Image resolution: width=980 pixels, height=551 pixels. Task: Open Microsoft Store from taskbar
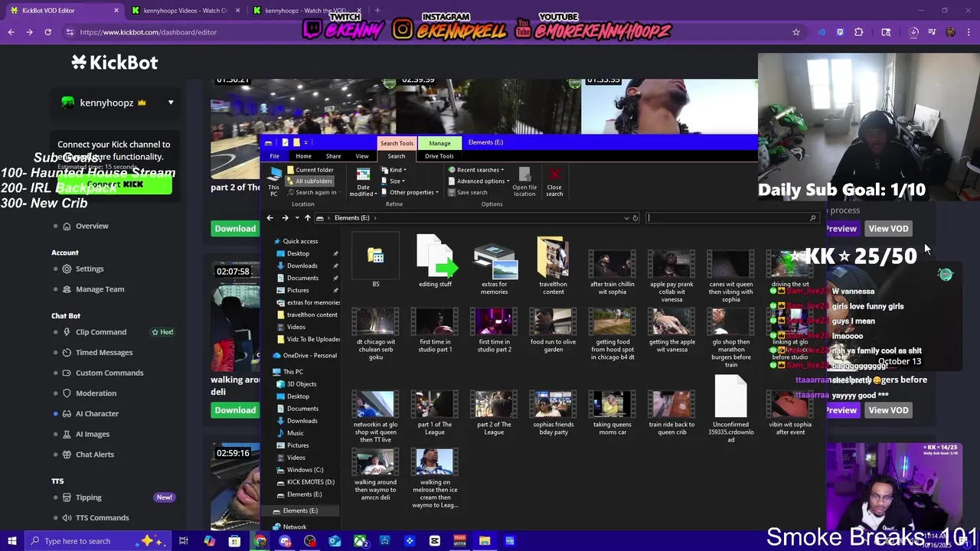[234, 541]
